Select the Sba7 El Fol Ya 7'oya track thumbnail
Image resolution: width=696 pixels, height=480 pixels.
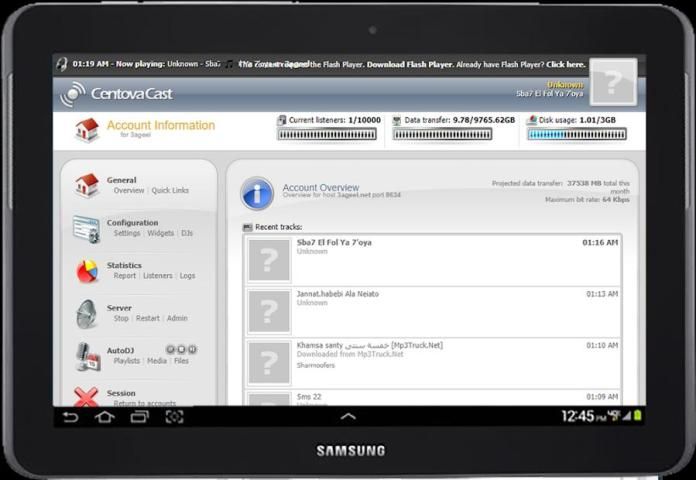point(268,259)
